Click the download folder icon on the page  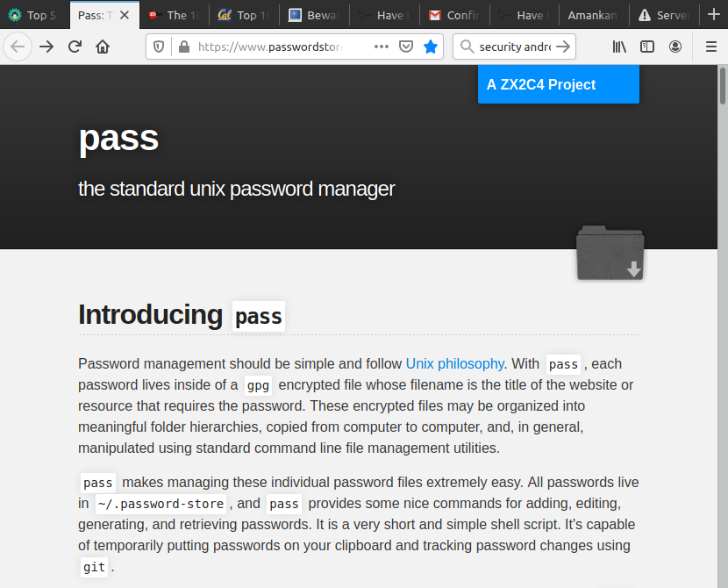pos(610,253)
